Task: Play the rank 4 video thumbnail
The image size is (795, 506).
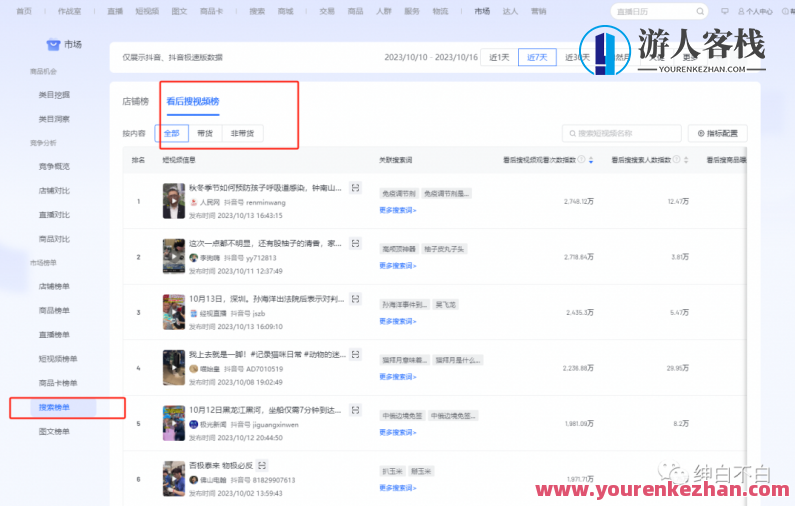Action: pyautogui.click(x=173, y=368)
